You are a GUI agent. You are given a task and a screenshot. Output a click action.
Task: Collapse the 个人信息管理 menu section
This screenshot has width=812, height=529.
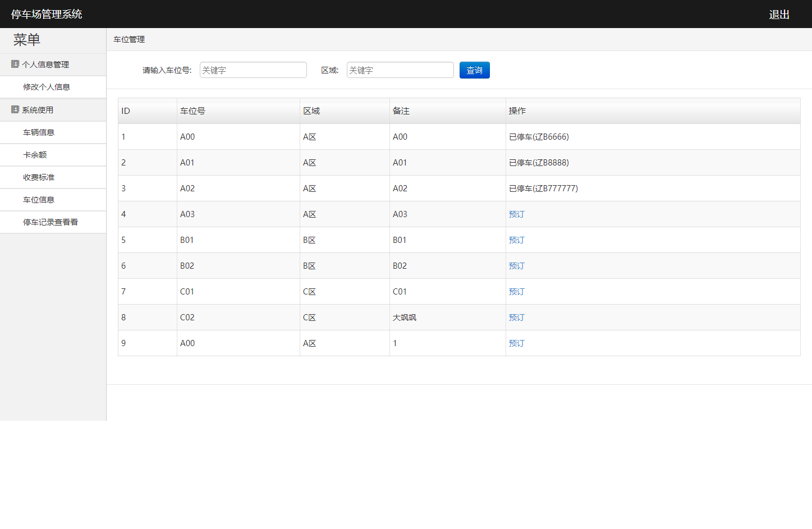click(x=45, y=65)
